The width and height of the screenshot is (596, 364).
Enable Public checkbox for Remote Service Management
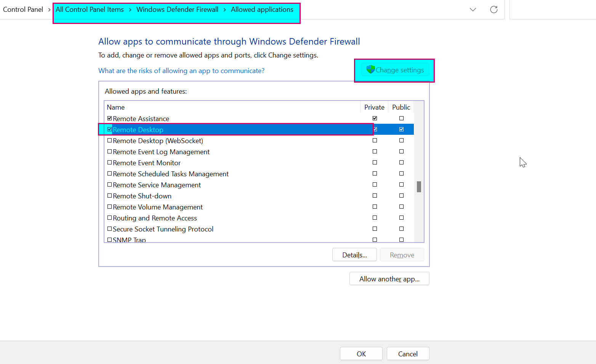point(401,185)
